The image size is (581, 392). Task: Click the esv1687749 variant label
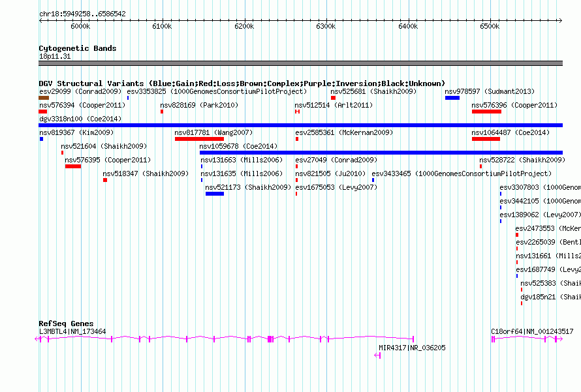(x=548, y=269)
